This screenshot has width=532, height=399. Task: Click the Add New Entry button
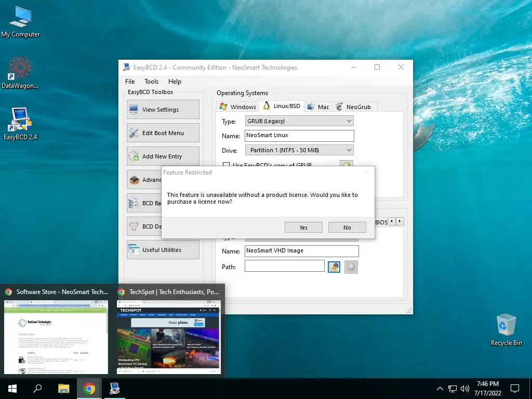click(163, 156)
